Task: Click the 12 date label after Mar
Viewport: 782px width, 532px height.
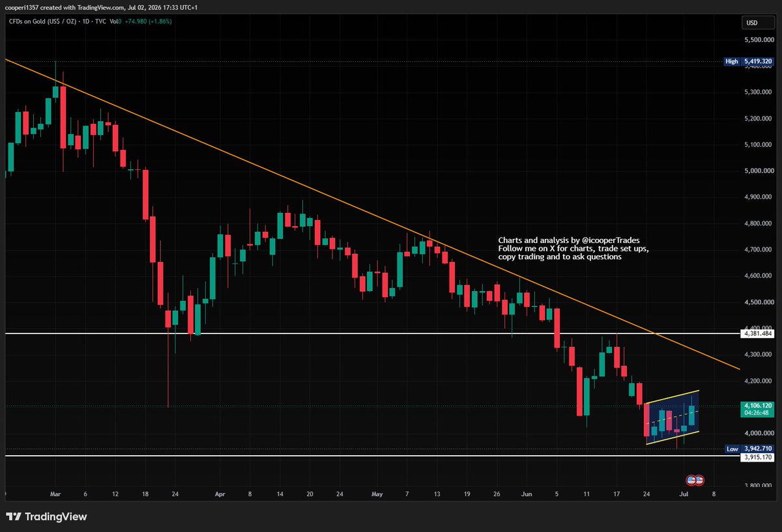Action: coord(115,494)
